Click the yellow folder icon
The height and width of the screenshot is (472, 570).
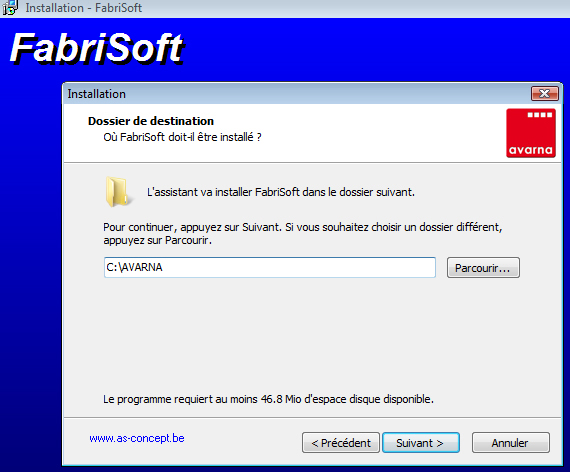click(x=117, y=192)
